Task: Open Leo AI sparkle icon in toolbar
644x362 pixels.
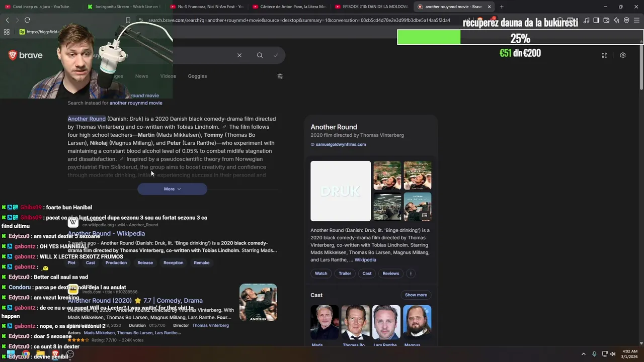Action: (616, 20)
